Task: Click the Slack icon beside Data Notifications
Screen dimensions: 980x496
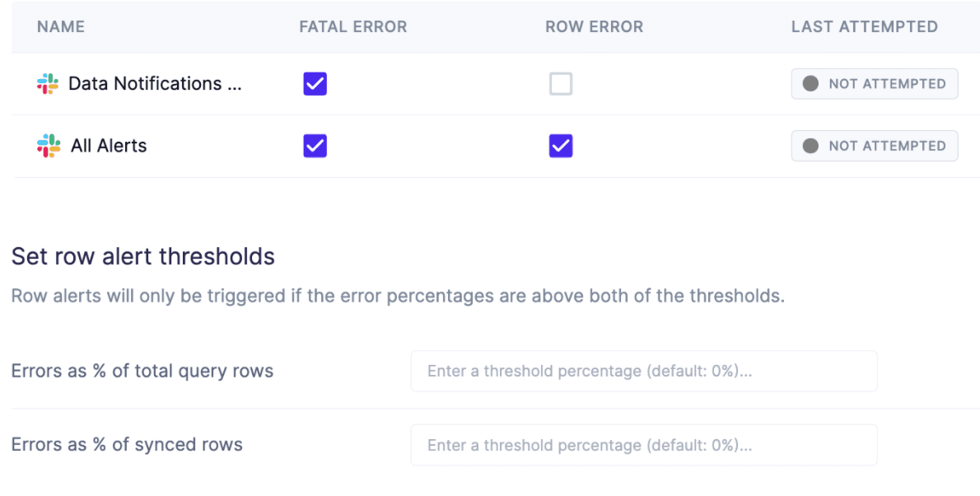Action: click(48, 84)
